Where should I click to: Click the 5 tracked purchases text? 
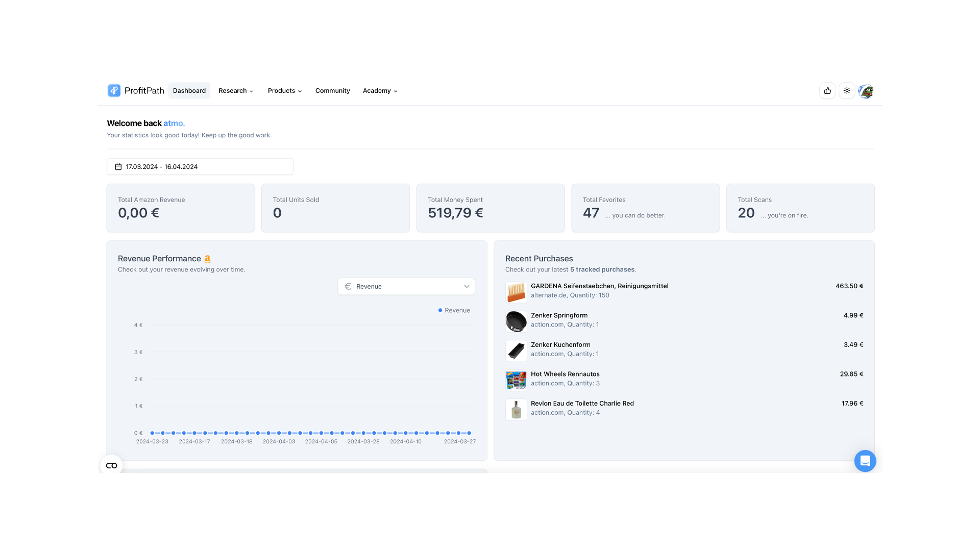[602, 269]
